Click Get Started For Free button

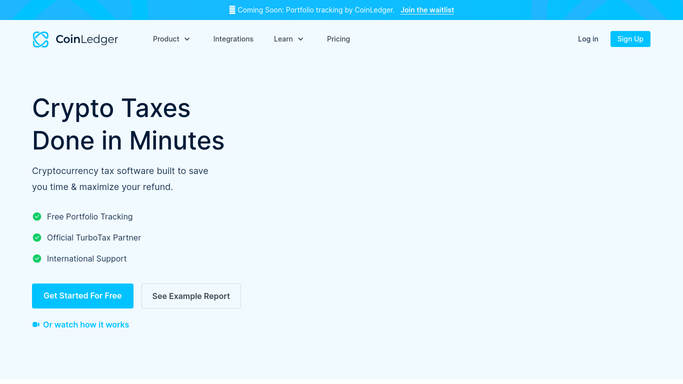point(83,296)
